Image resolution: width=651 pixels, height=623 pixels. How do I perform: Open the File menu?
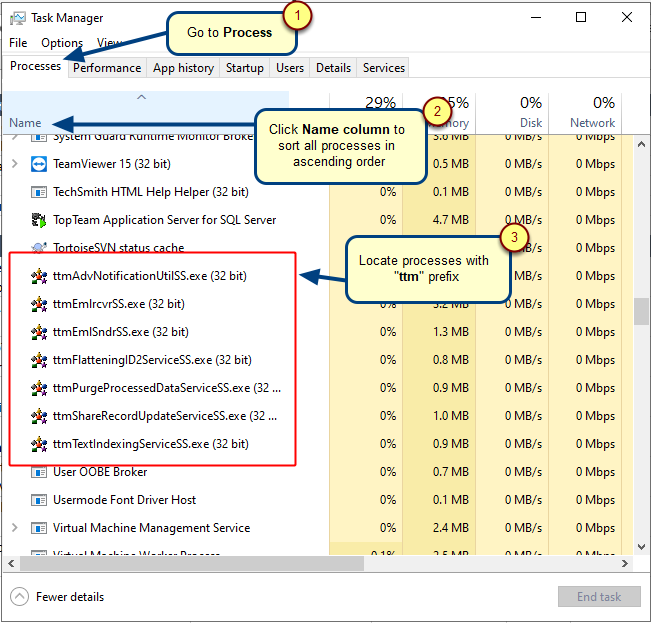click(18, 43)
